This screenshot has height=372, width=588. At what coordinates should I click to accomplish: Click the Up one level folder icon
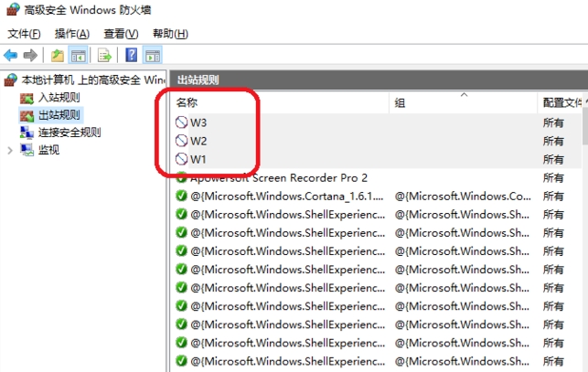coord(58,56)
